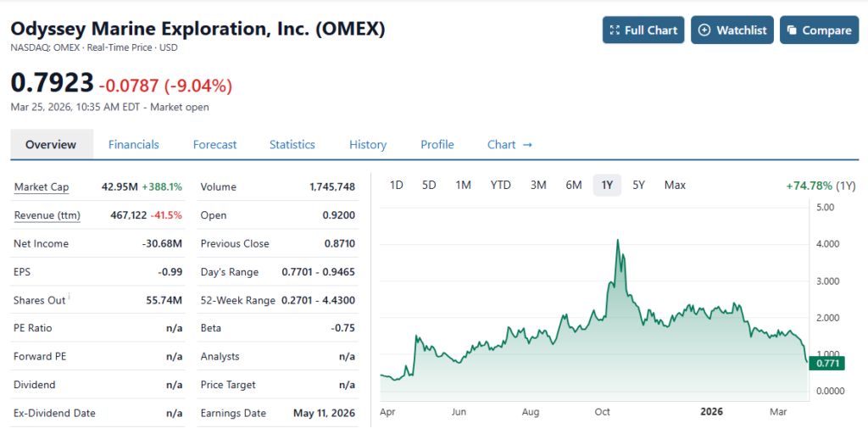Click the Market Cap link
The image size is (868, 445).
click(x=42, y=187)
